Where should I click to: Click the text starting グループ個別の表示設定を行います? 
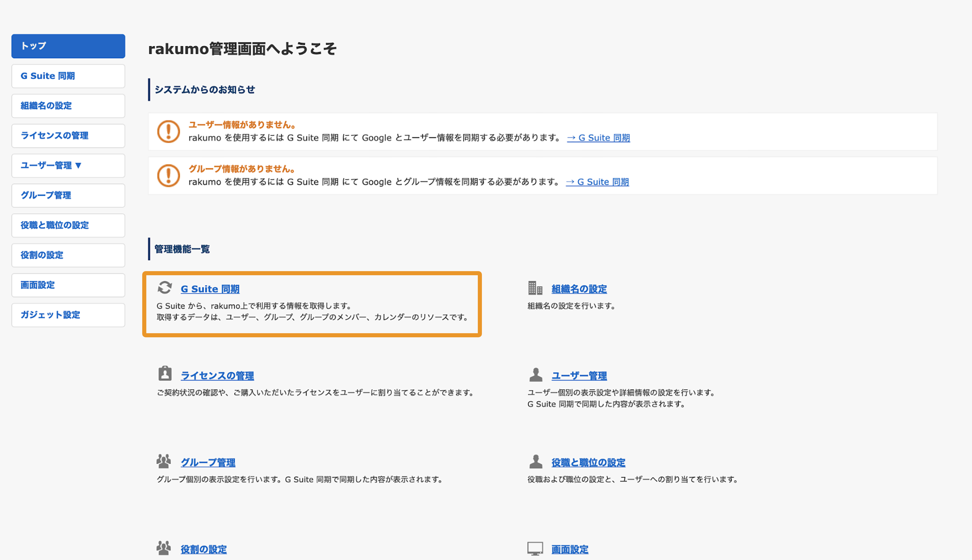point(300,479)
